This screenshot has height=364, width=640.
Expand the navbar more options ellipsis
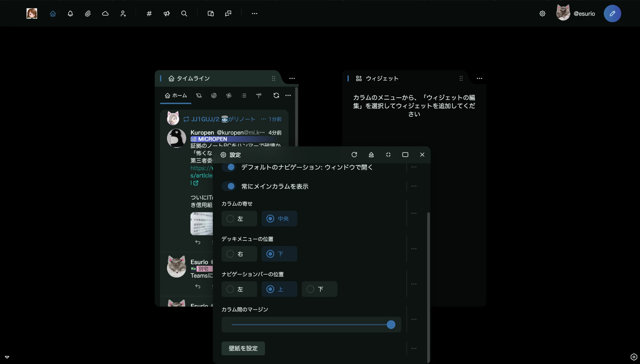[254, 13]
